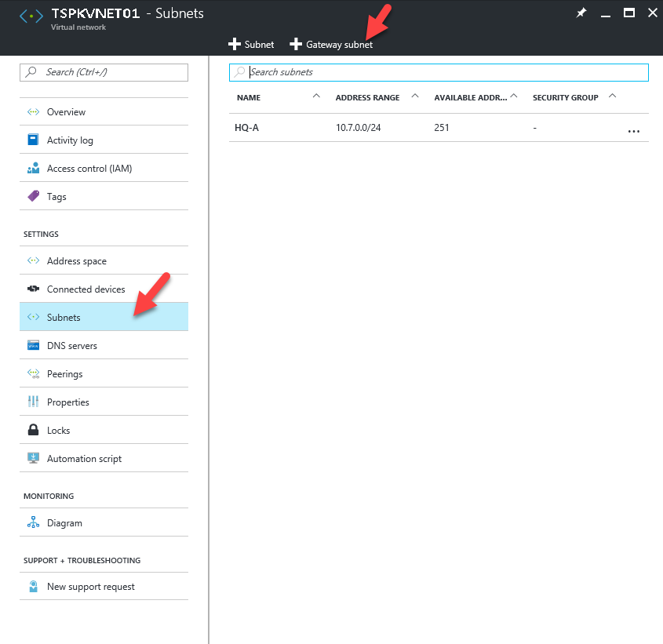Click the Address space icon
Screen dimensions: 663x644
[x=34, y=260]
